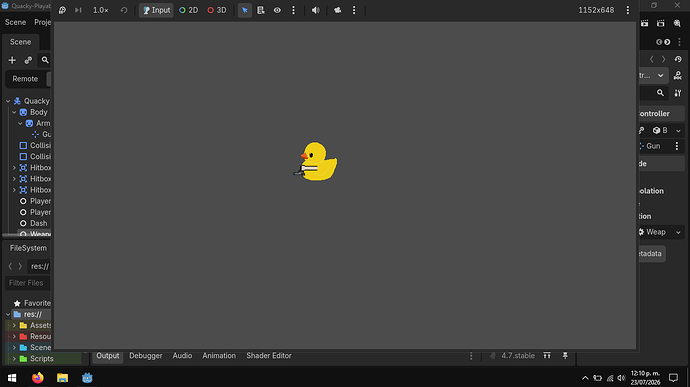Toggle the Input mode button
The height and width of the screenshot is (387, 690).
(x=156, y=10)
